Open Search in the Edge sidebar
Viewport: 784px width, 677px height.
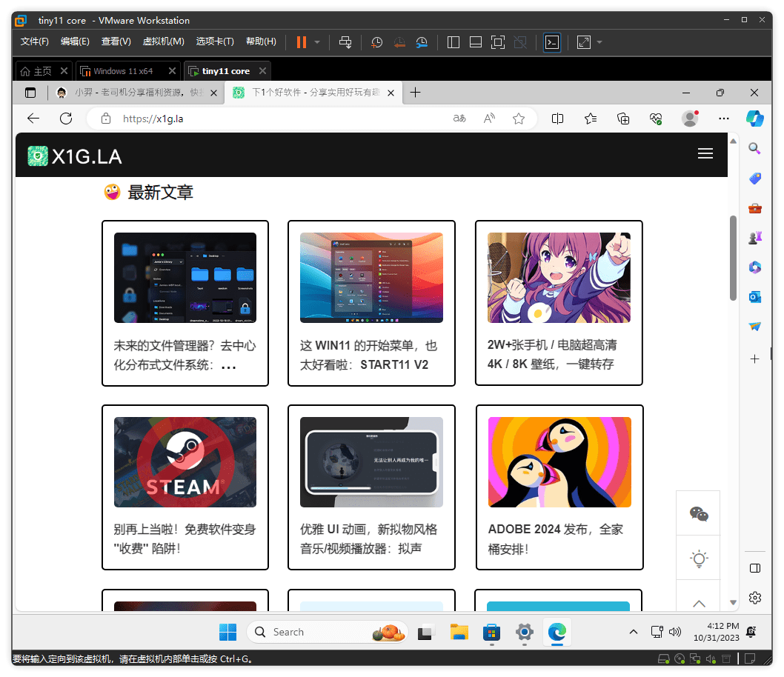pyautogui.click(x=754, y=148)
